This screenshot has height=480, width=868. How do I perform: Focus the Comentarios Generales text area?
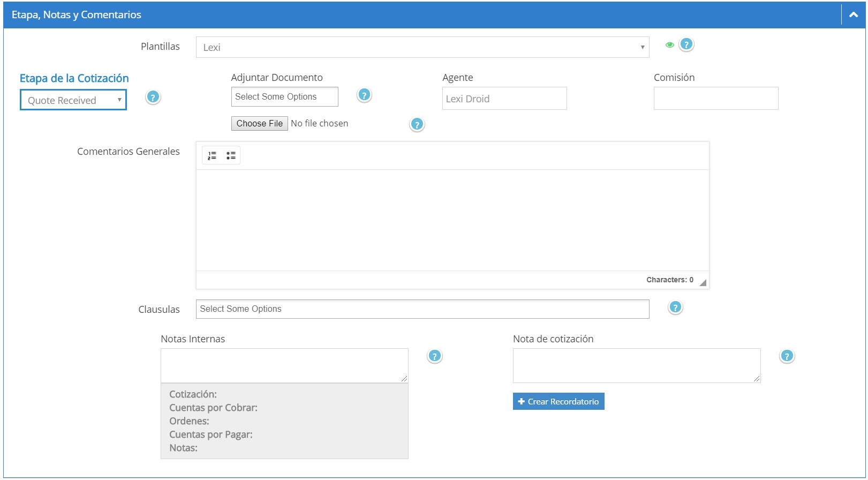pyautogui.click(x=452, y=220)
